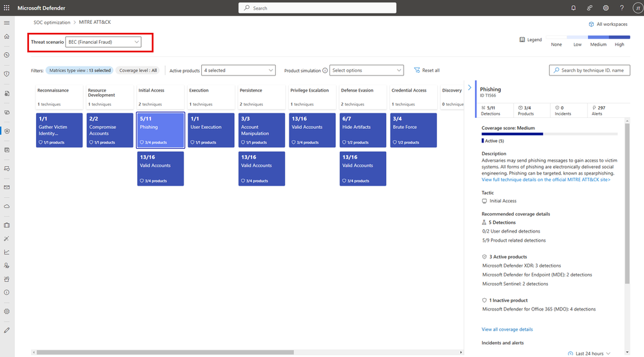Toggle the hamburger navigation menu
Viewport: 644px width, 357px height.
click(x=6, y=23)
